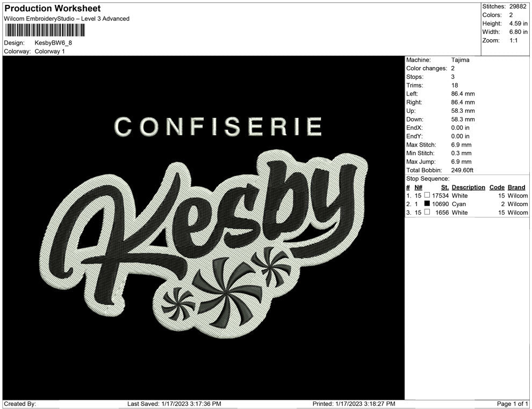
Task: Click the stitch count "17534" in stop 1
Action: [440, 195]
